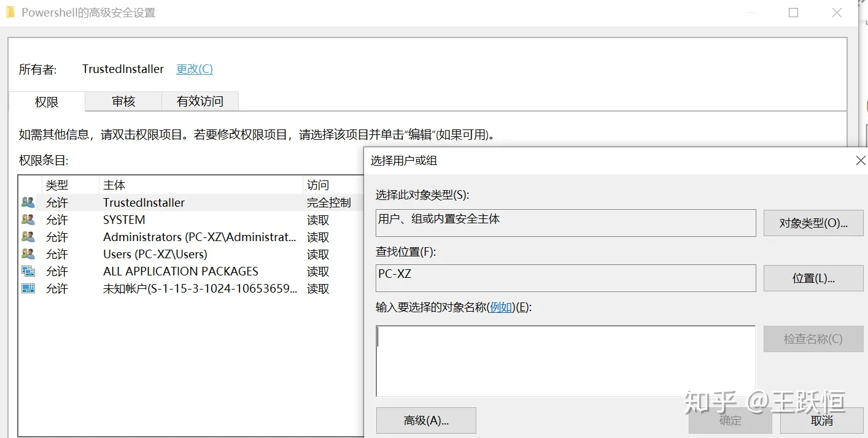Click the 未知帐户 row package icon
The width and height of the screenshot is (868, 438).
28,288
